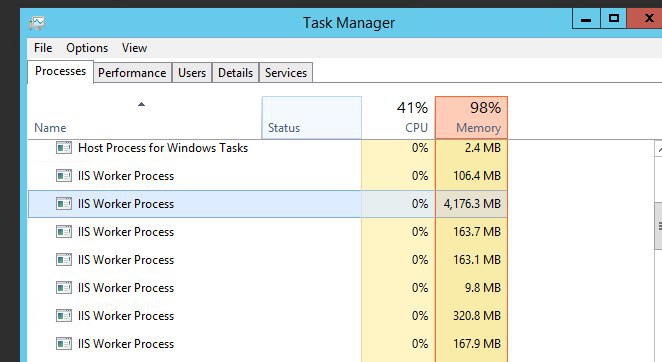Click the Host Process for Windows Tasks icon

point(64,148)
